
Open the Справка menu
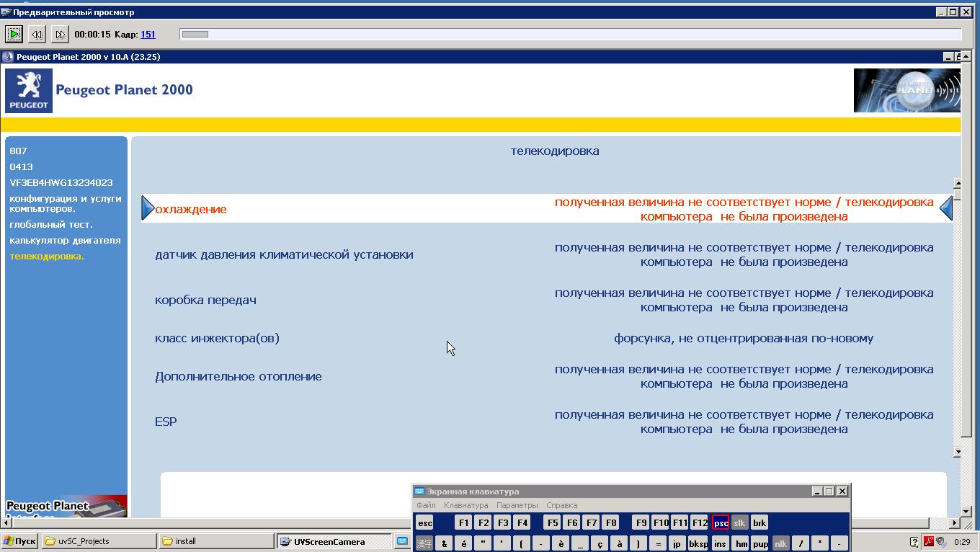[562, 505]
